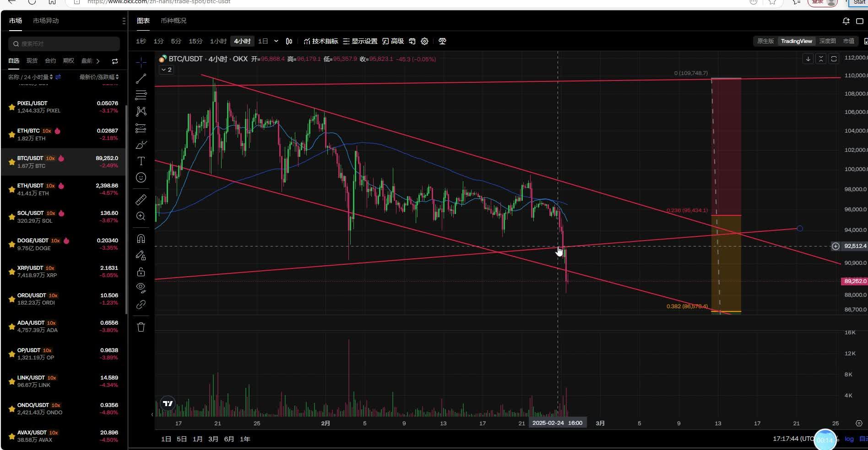Toggle magnet mode in drawing toolbar

tap(141, 239)
